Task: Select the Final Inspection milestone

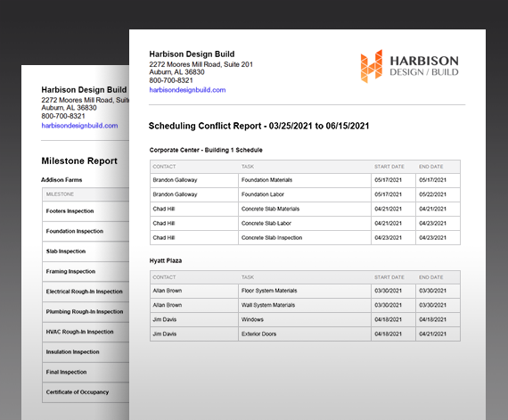Action: pyautogui.click(x=66, y=372)
